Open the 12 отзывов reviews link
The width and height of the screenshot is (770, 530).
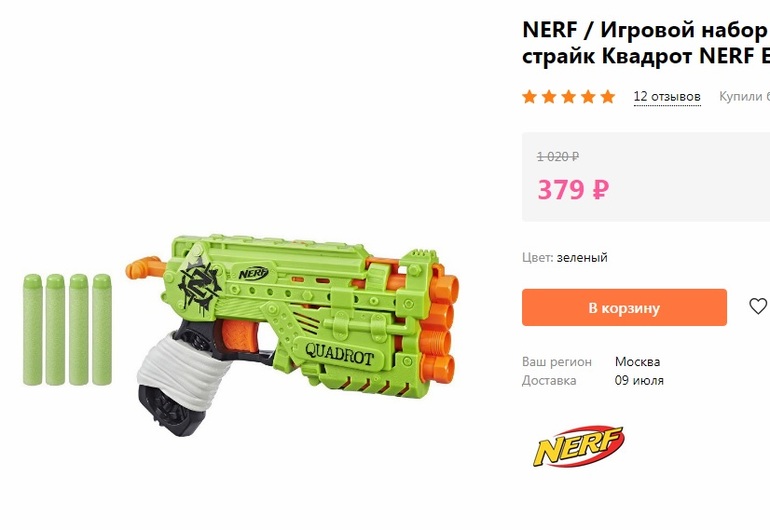[667, 96]
